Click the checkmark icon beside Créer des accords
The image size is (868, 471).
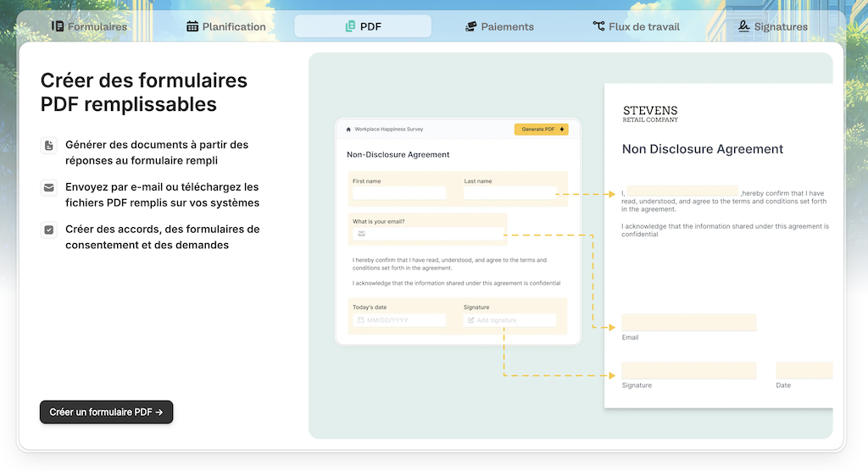[49, 230]
